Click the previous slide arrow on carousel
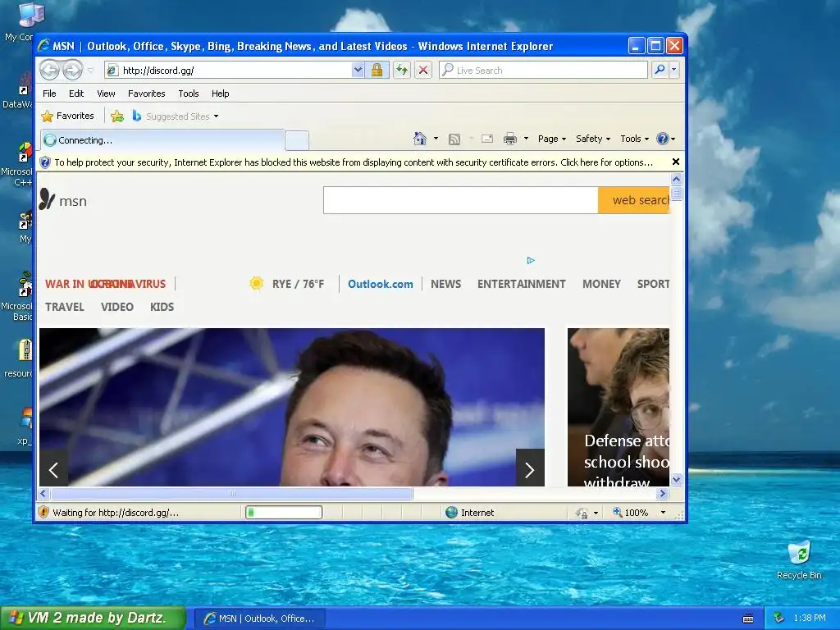The height and width of the screenshot is (630, 840). (53, 470)
